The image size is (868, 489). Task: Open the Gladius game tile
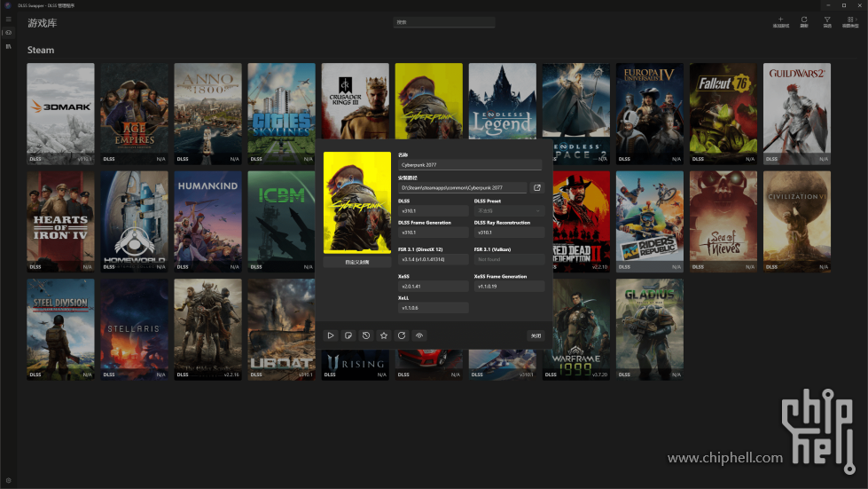[649, 329]
